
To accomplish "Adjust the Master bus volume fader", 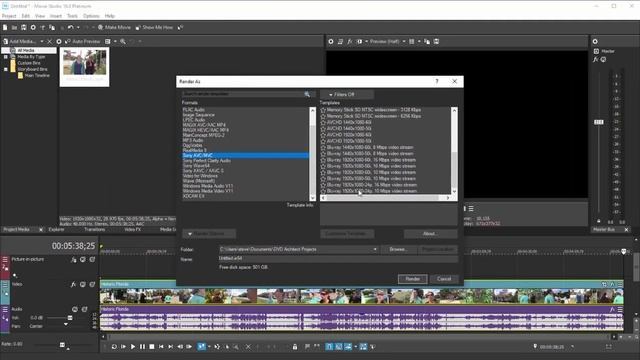I will 599,122.
